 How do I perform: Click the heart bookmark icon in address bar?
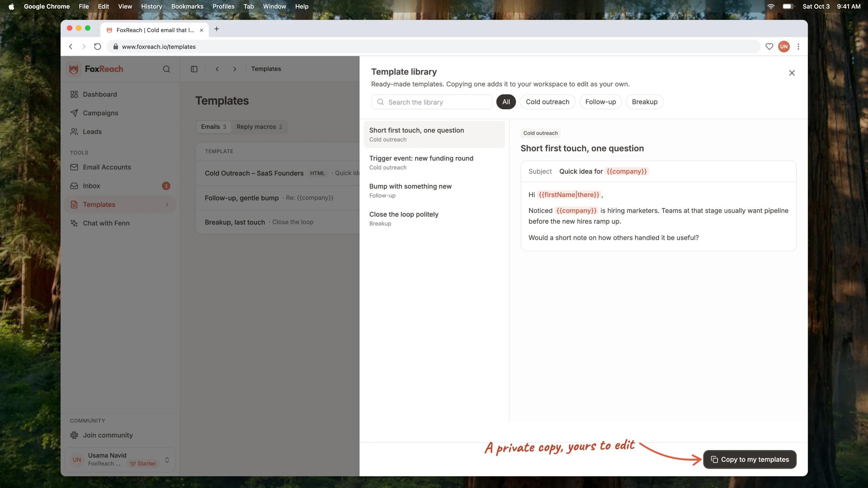[769, 46]
